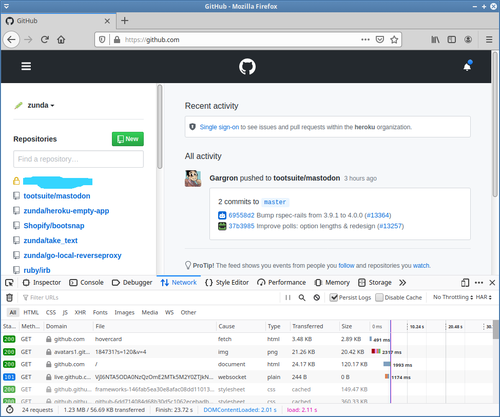The width and height of the screenshot is (500, 417).
Task: Switch to the Console tab
Action: tap(86, 283)
